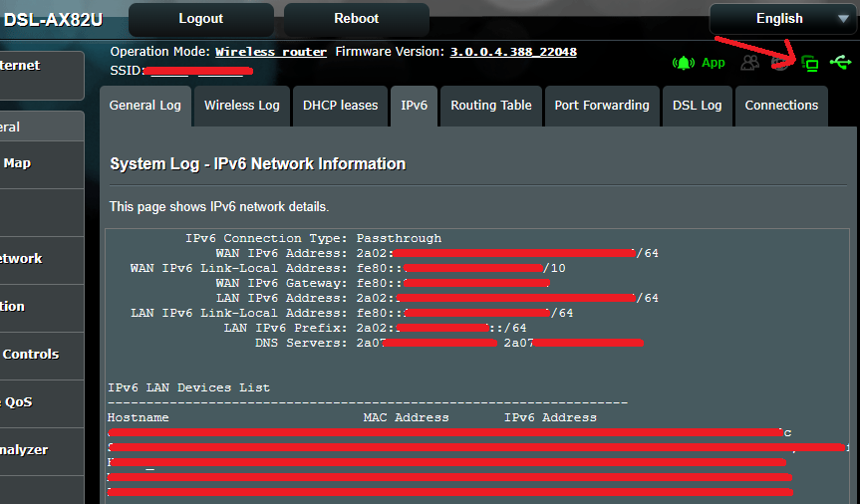Switch to the Wireless Log tab
The height and width of the screenshot is (504, 860).
click(242, 106)
